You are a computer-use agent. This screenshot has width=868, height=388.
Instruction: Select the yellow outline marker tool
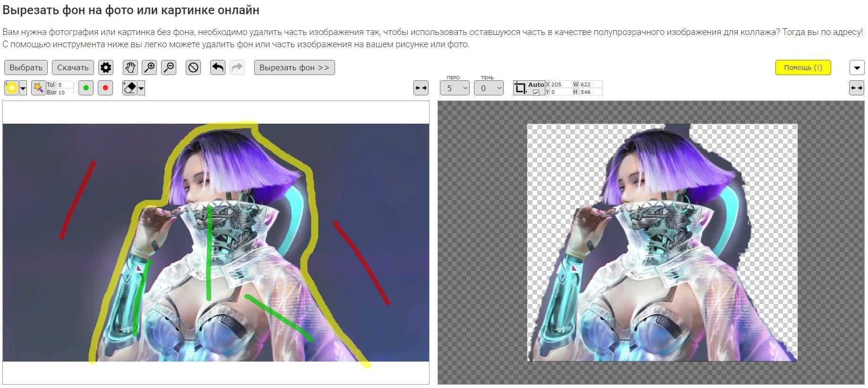tap(11, 88)
